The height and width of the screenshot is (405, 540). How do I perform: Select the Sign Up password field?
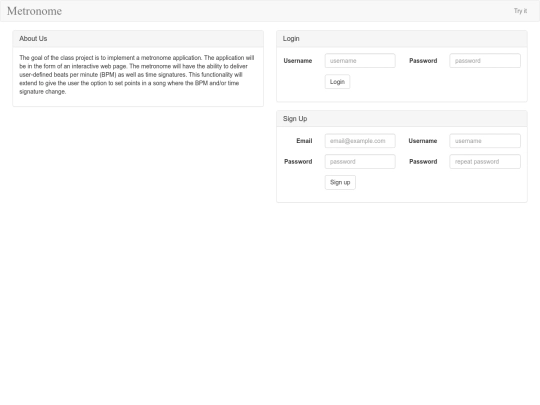click(x=360, y=162)
